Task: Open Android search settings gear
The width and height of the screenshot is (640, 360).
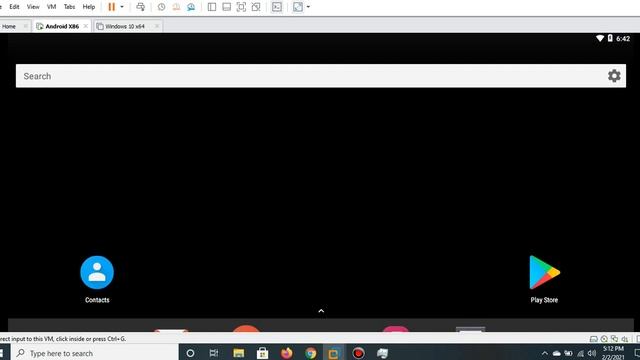Action: 614,76
